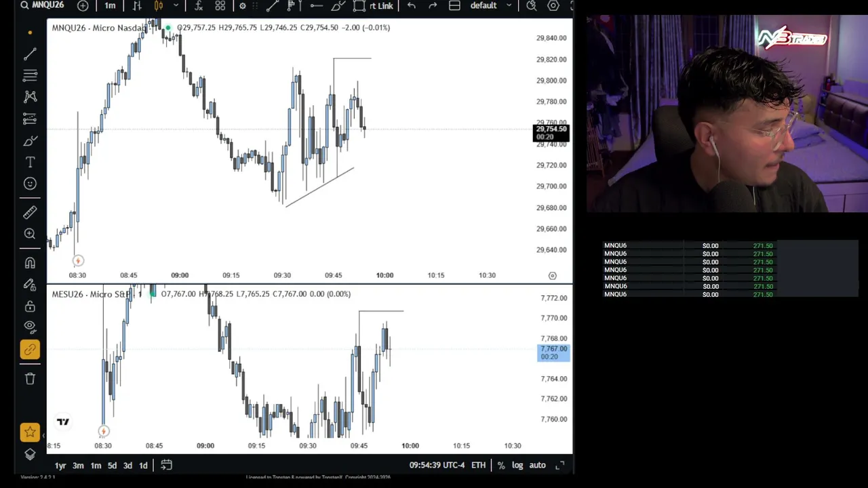Image resolution: width=868 pixels, height=488 pixels.
Task: Open the MNQU26 symbol search
Action: [42, 5]
